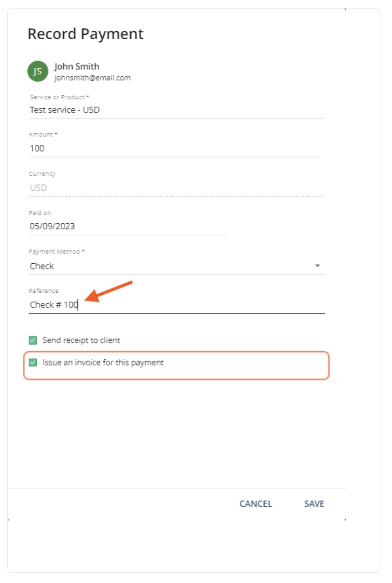Save the recorded payment
Image resolution: width=392 pixels, height=583 pixels.
tap(314, 504)
